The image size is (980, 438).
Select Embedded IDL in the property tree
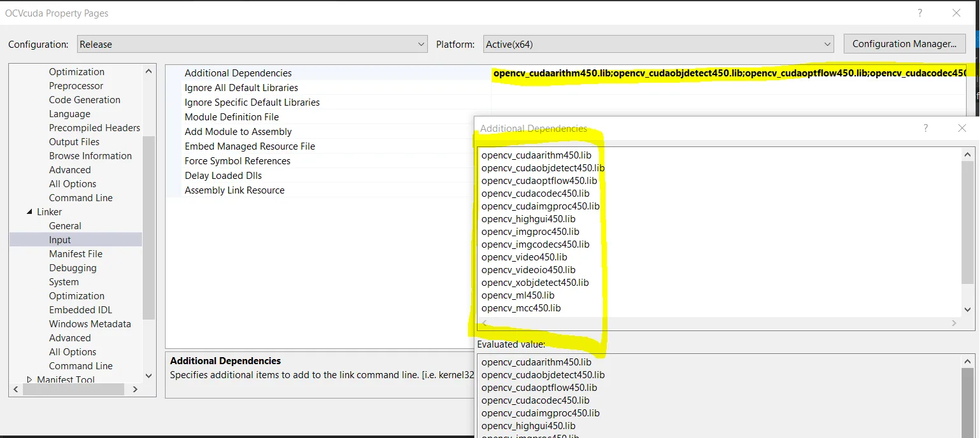[x=80, y=309]
